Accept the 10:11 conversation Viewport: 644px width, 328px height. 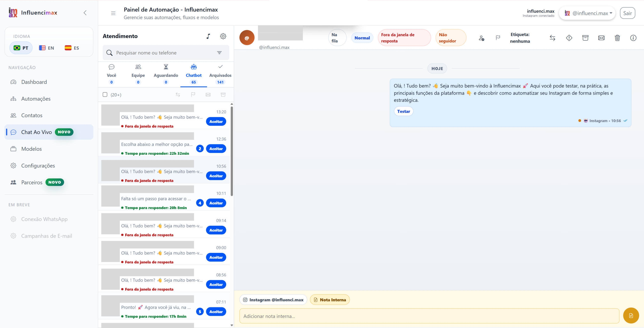pyautogui.click(x=216, y=203)
